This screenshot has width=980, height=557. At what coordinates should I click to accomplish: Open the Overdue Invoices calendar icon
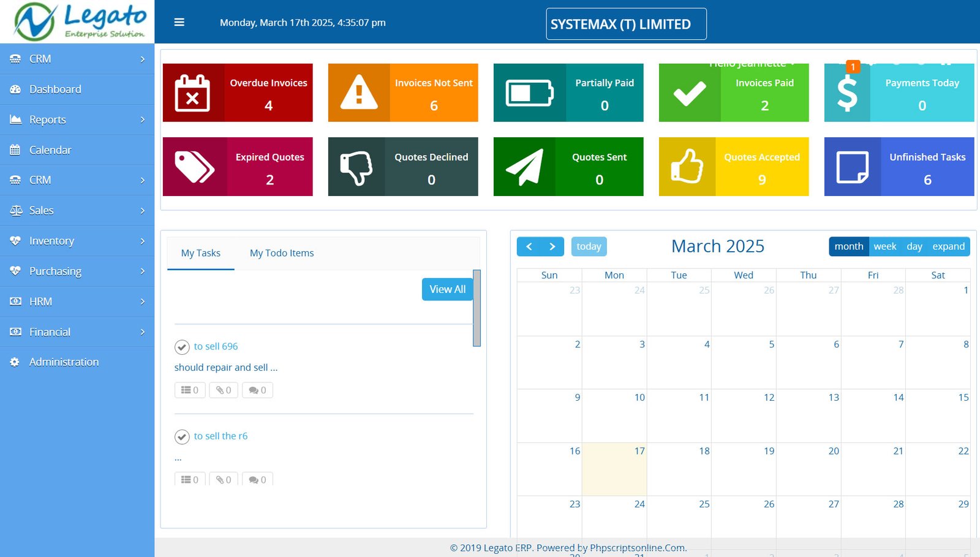192,93
